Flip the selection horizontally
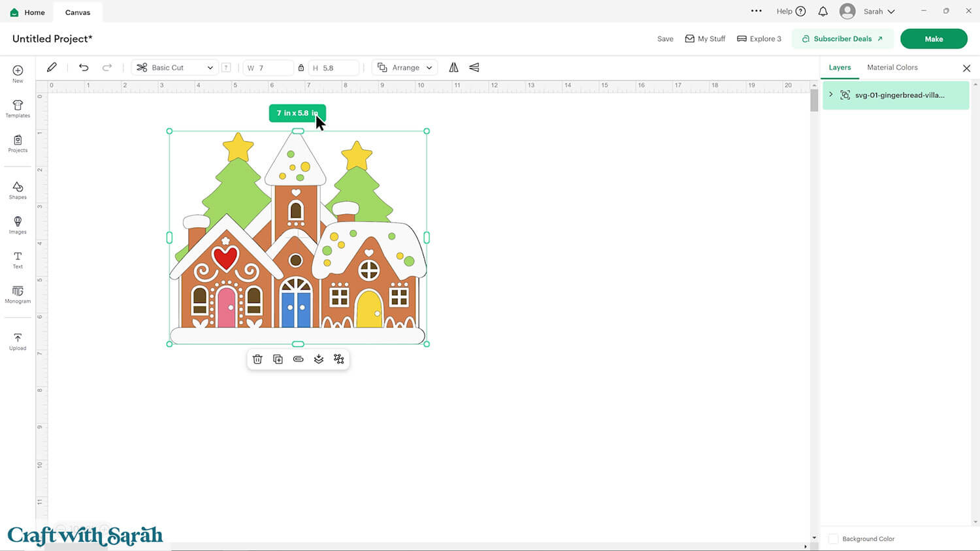Viewport: 980px width, 551px height. (x=454, y=67)
